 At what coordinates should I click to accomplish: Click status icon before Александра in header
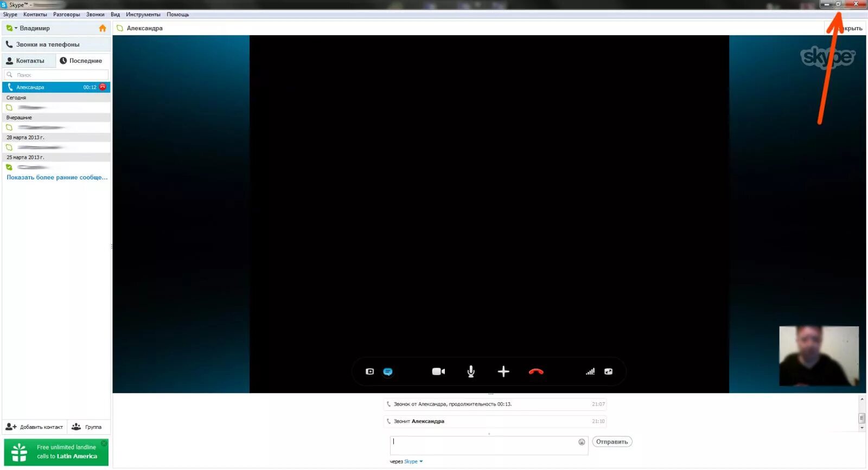(x=120, y=28)
